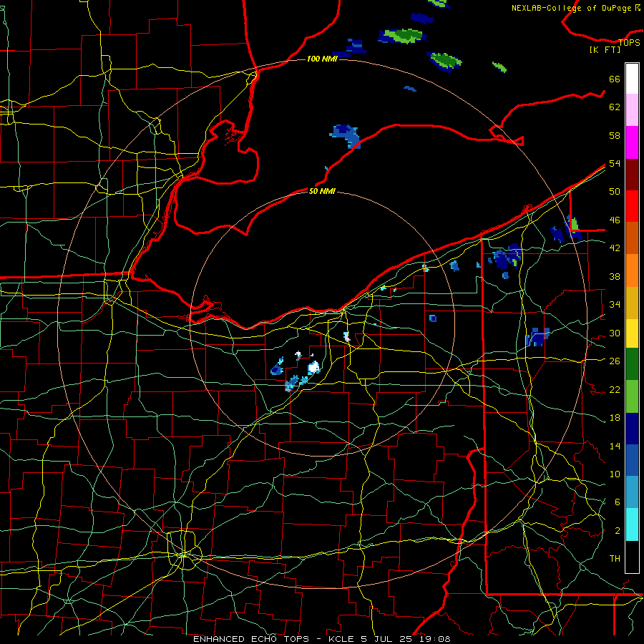Click the legend value 22
Image resolution: width=644 pixels, height=644 pixels.
pos(615,389)
